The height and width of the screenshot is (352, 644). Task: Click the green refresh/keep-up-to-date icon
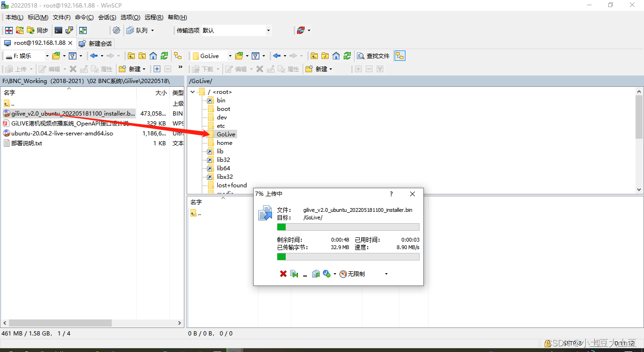click(83, 30)
